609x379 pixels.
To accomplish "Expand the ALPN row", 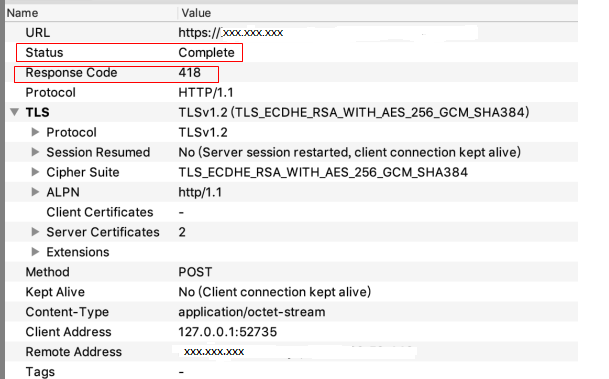I will pyautogui.click(x=35, y=192).
